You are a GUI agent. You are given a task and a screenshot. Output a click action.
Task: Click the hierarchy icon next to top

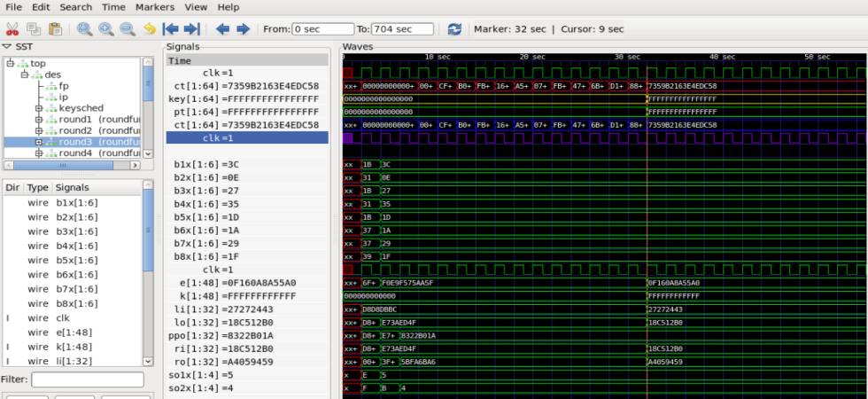[23, 64]
